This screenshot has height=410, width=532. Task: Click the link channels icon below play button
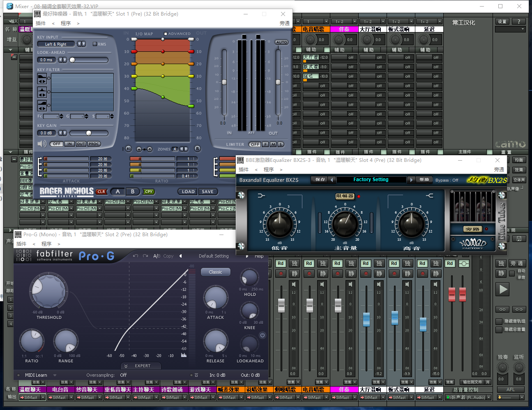(502, 309)
